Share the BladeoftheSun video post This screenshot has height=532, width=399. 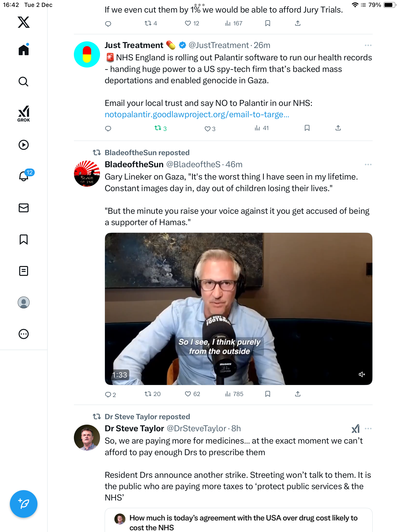tap(298, 394)
